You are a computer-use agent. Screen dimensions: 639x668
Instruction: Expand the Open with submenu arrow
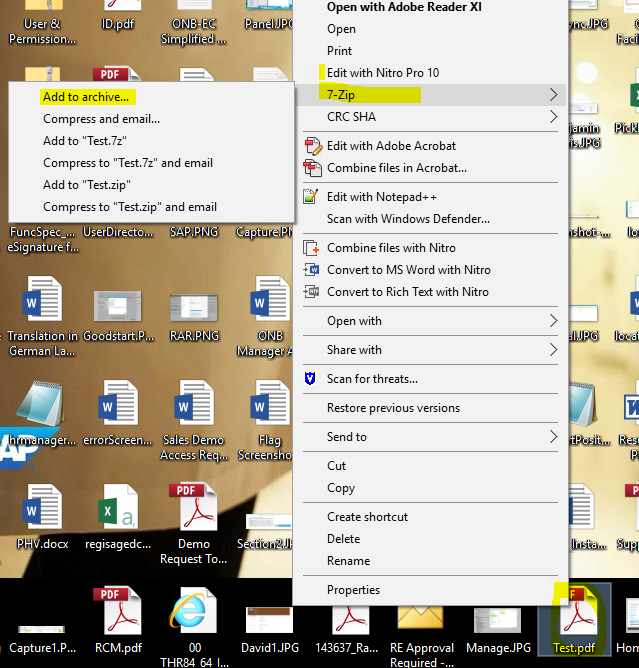tap(553, 320)
